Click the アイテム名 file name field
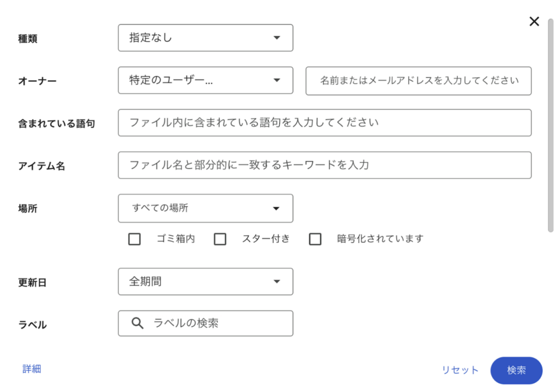The image size is (556, 392). point(324,165)
